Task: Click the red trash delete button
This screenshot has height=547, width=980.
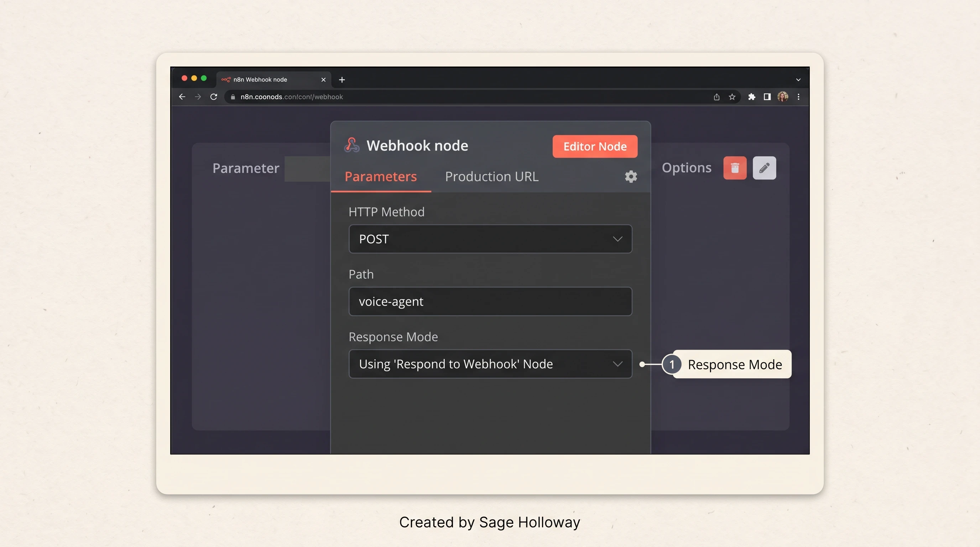Action: (735, 168)
